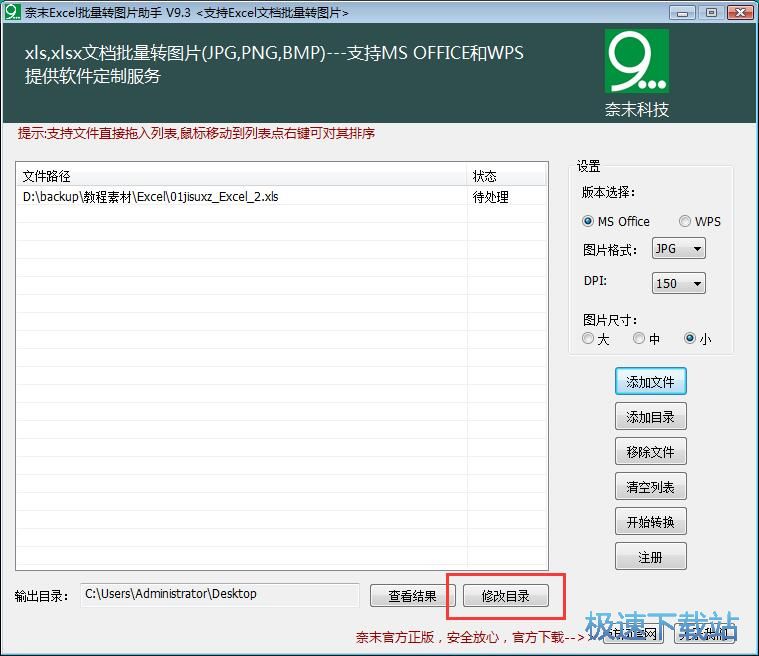Click 添加文件 button

pyautogui.click(x=651, y=381)
